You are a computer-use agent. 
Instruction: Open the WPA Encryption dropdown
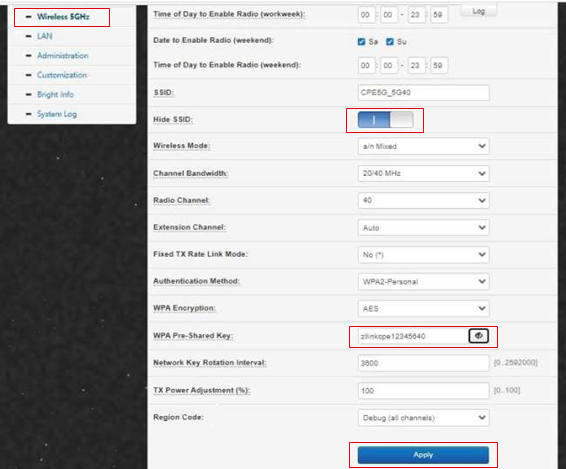pyautogui.click(x=423, y=309)
